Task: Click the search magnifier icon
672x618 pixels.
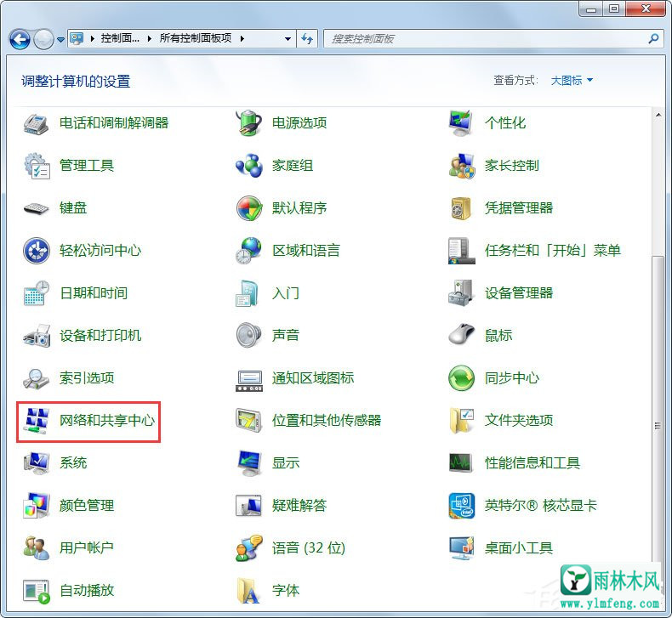Action: click(653, 38)
